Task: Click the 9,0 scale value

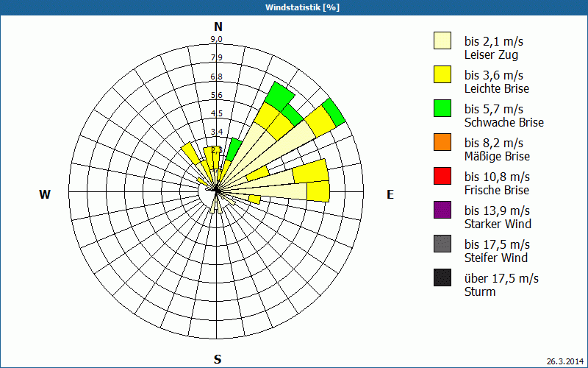Action: pos(216,39)
